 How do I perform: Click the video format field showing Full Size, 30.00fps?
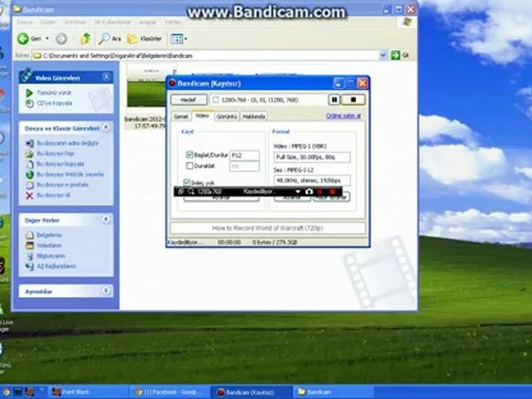pyautogui.click(x=312, y=157)
